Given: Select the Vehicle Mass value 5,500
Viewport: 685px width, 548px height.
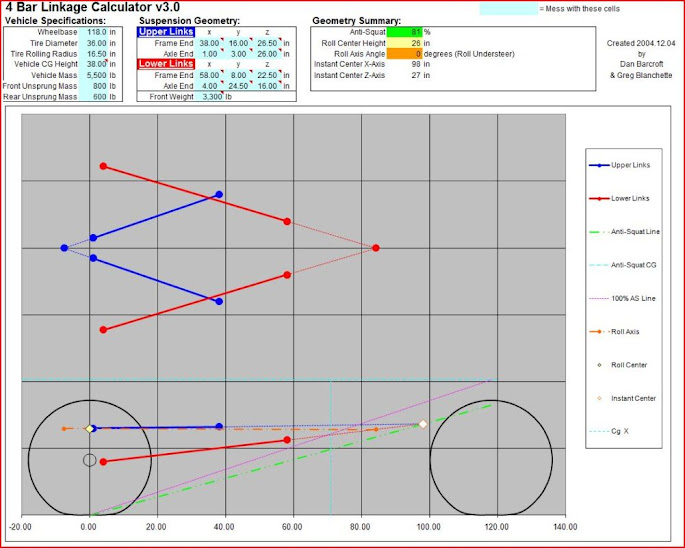Looking at the screenshot, I should click(x=94, y=75).
